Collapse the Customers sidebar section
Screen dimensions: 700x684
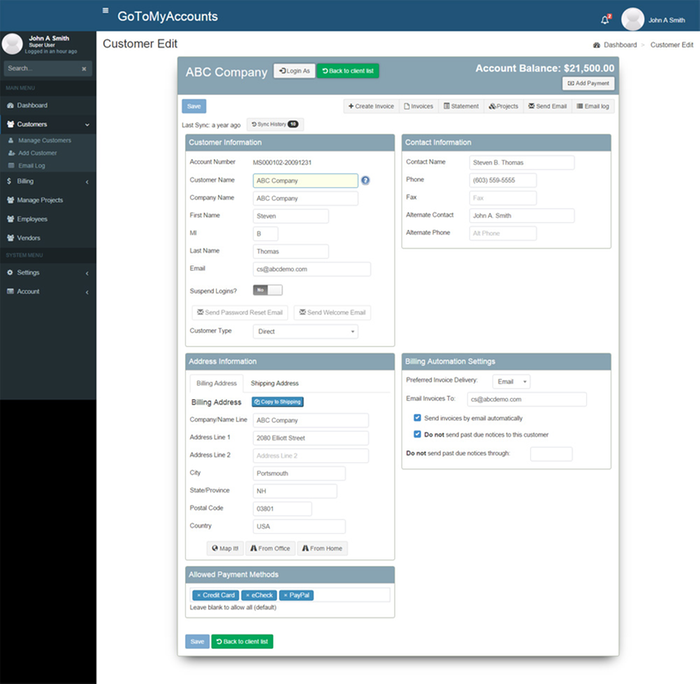(x=48, y=124)
